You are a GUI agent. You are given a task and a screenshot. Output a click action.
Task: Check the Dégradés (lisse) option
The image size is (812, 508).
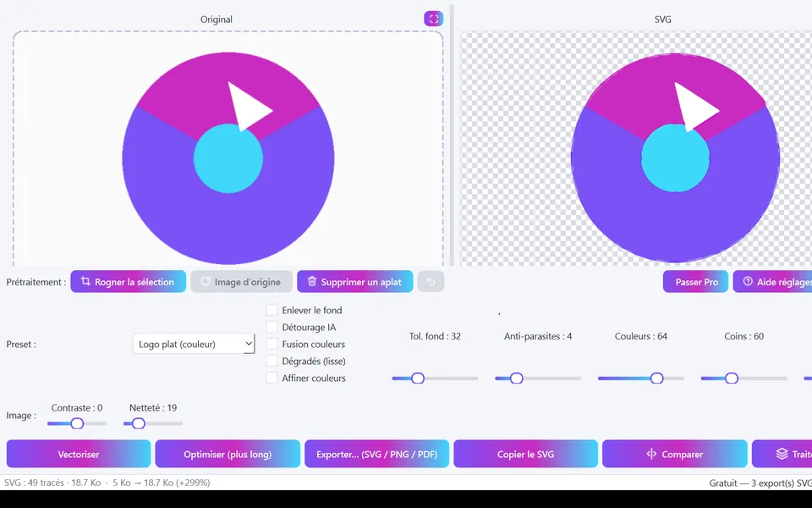pos(272,361)
